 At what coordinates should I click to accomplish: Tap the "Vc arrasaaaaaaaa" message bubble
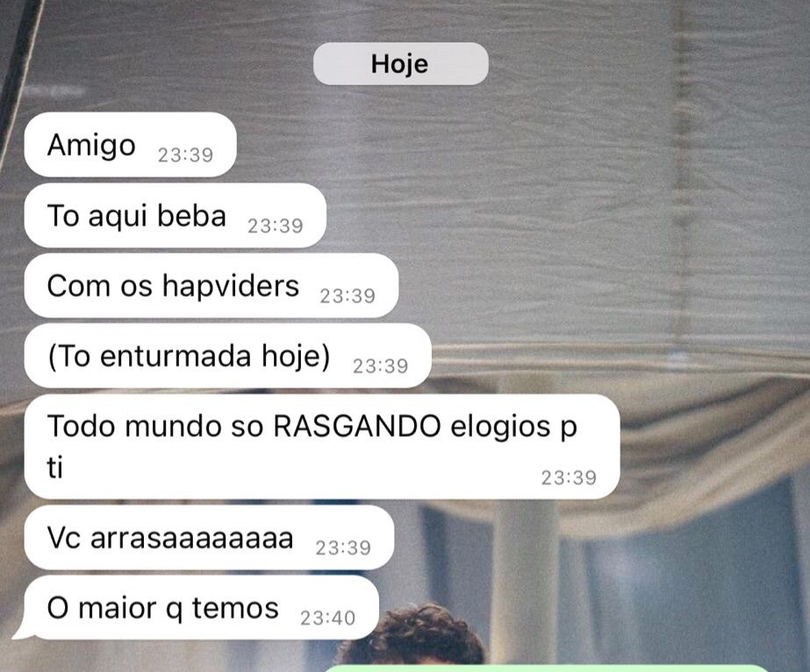click(x=209, y=538)
